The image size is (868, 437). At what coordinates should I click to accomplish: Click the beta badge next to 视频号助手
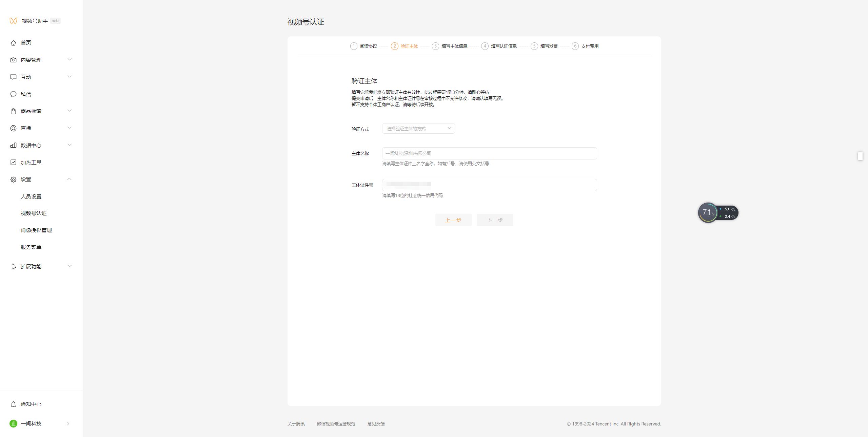click(55, 21)
